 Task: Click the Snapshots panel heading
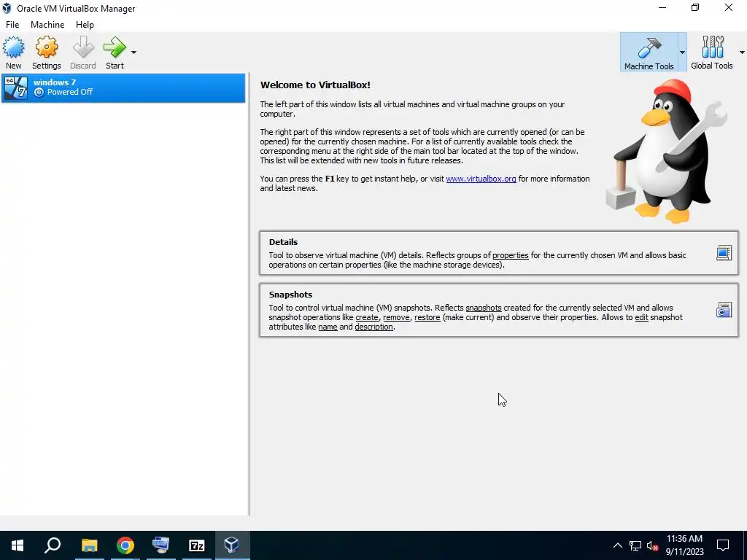tap(290, 295)
